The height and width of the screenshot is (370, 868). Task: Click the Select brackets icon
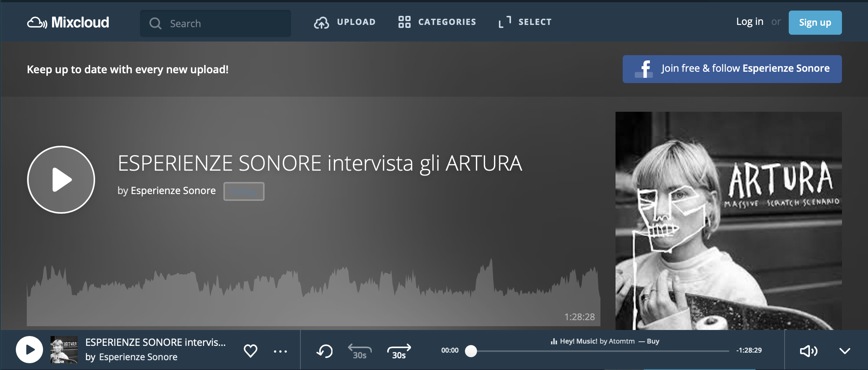point(505,22)
